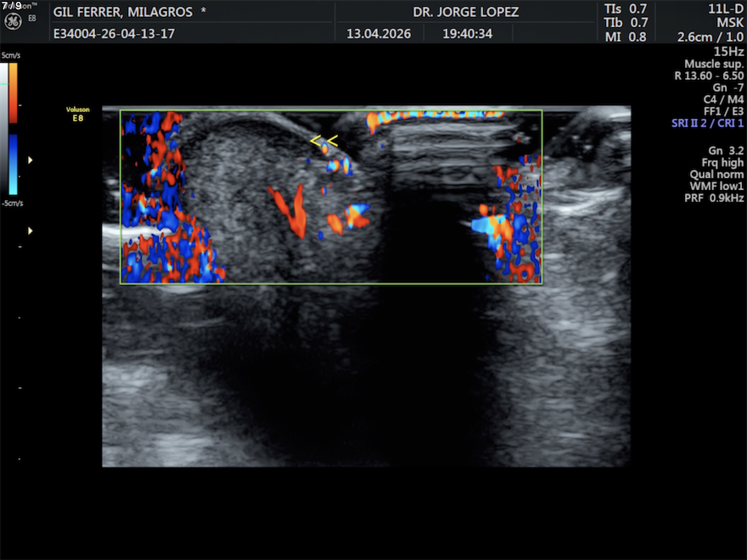Viewport: 747px width, 560px height.
Task: Select the PRF 0.9kHz parameter
Action: (x=713, y=198)
